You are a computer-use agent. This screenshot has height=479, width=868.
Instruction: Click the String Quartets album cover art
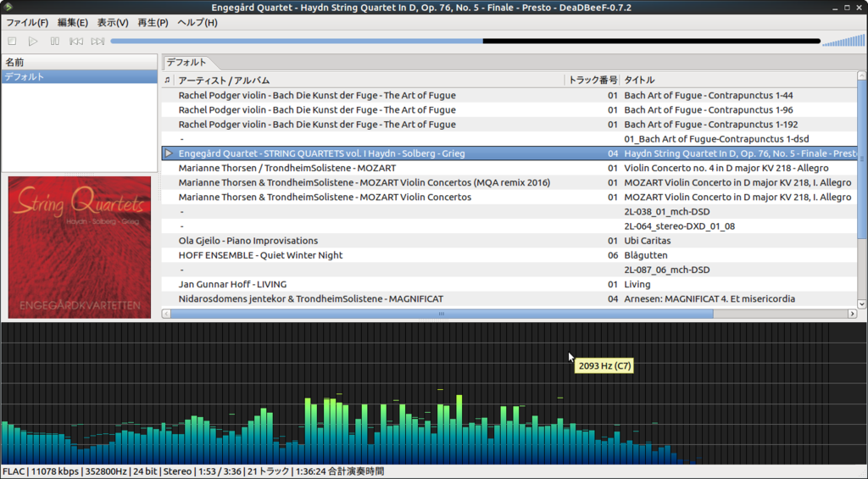click(x=79, y=248)
